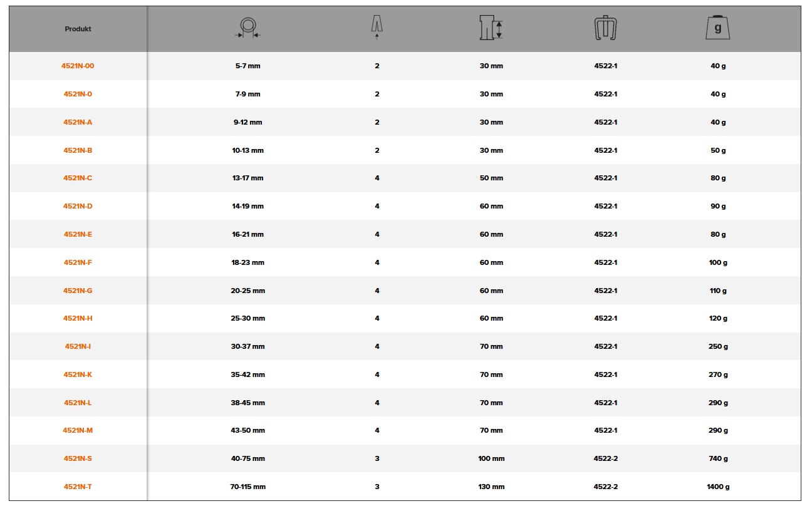The width and height of the screenshot is (812, 506).
Task: Click the pipe diameter range header icon
Action: coord(248,29)
